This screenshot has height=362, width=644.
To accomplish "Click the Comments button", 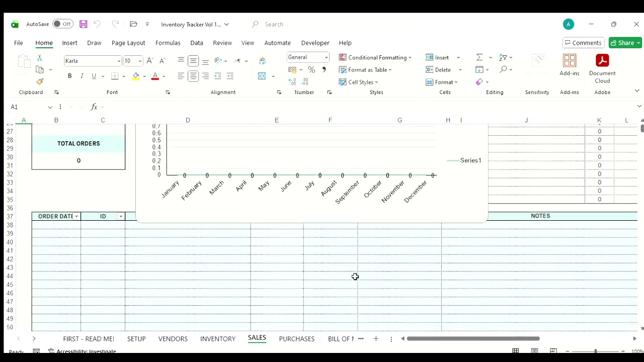I will point(583,43).
